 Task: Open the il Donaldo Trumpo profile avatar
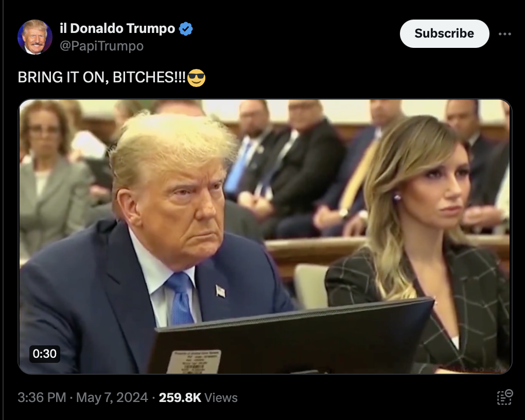(35, 37)
